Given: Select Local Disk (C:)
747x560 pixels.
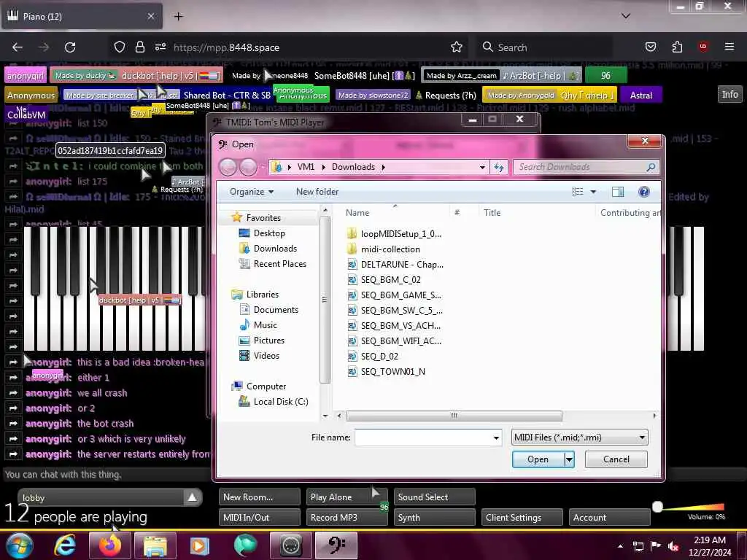Looking at the screenshot, I should (x=281, y=402).
